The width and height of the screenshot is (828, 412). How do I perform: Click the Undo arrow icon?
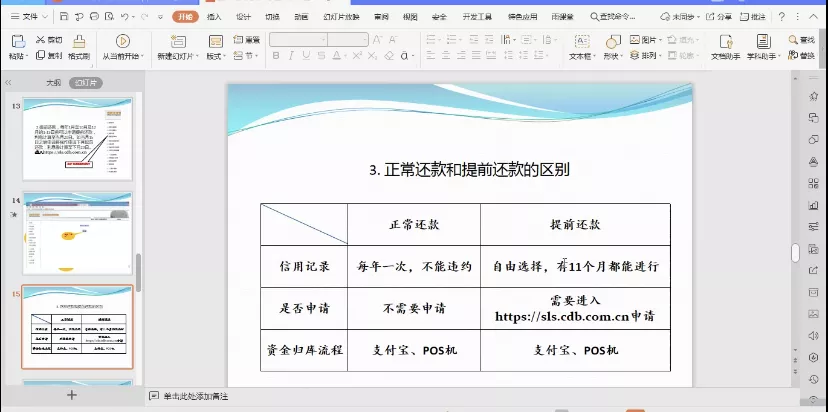click(x=124, y=17)
